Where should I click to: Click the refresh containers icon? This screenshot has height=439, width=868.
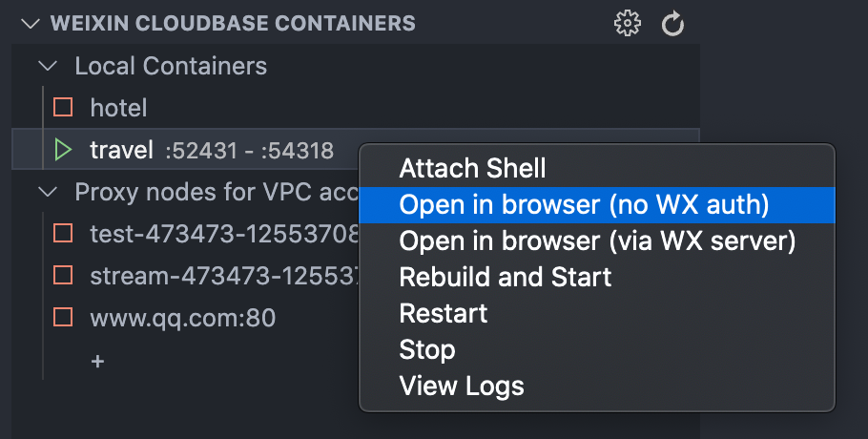coord(673,24)
